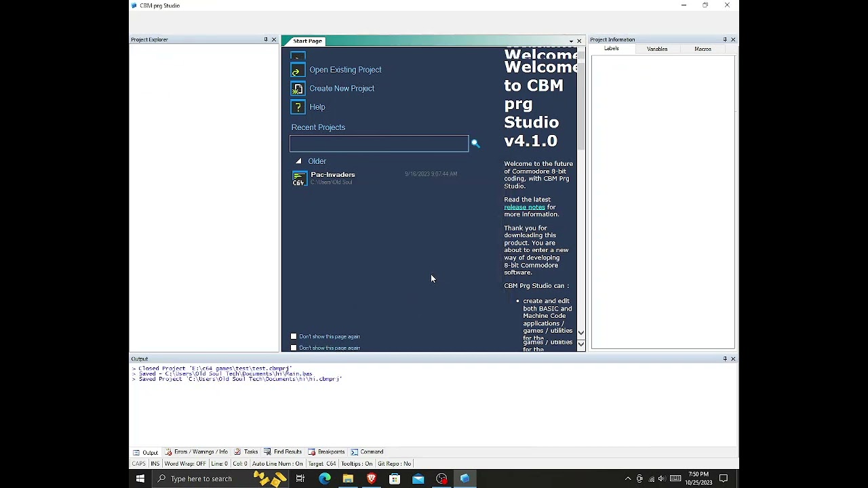Click the INS indicator in status bar

(x=155, y=464)
